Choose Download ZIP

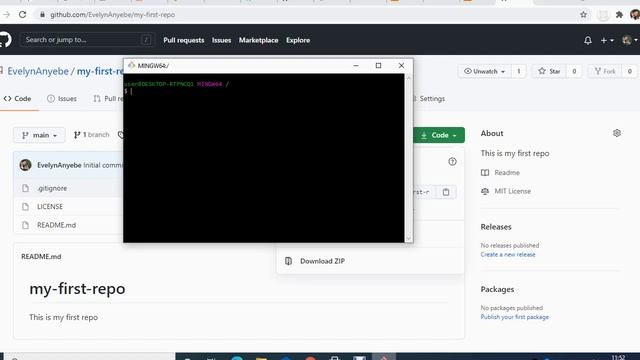(322, 261)
